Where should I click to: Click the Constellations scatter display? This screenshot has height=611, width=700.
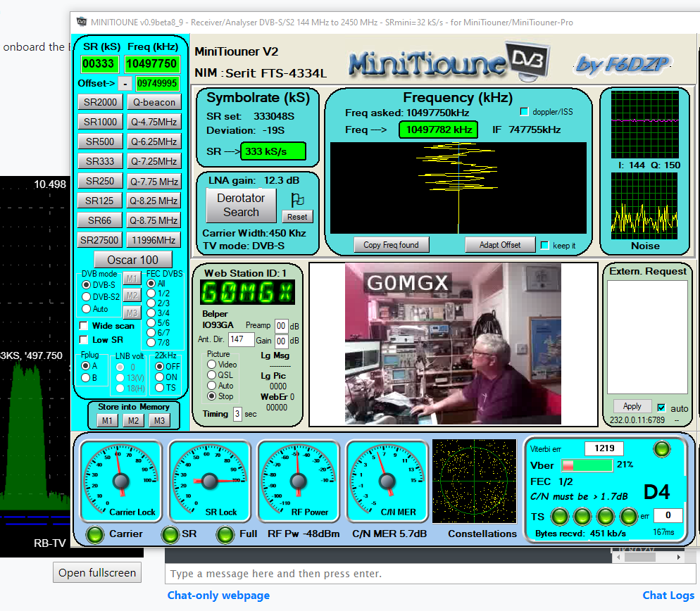click(x=474, y=481)
